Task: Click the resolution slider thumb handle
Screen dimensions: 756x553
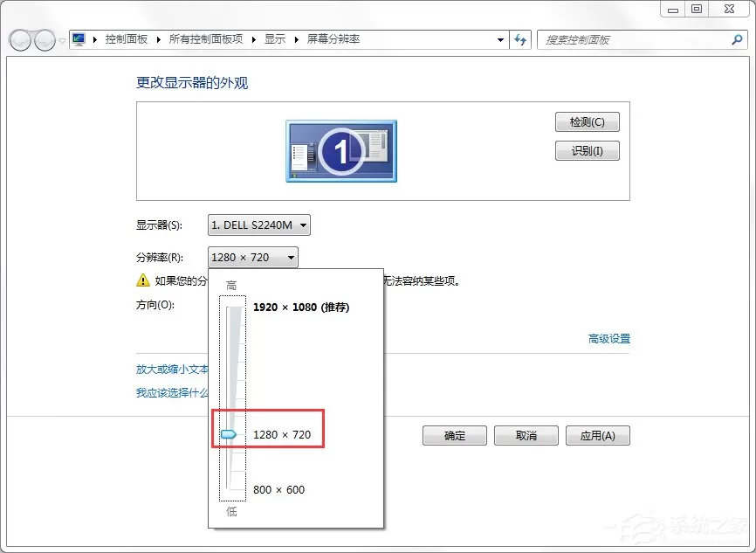Action: coord(229,434)
